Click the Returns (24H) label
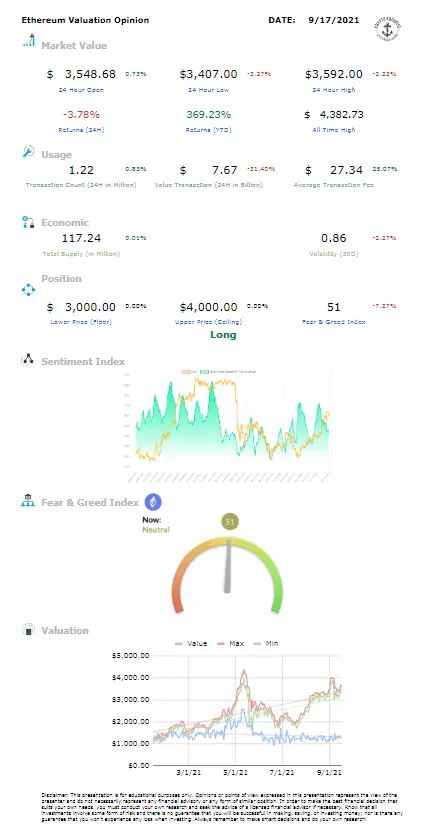This screenshot has height=838, width=432. [x=81, y=130]
